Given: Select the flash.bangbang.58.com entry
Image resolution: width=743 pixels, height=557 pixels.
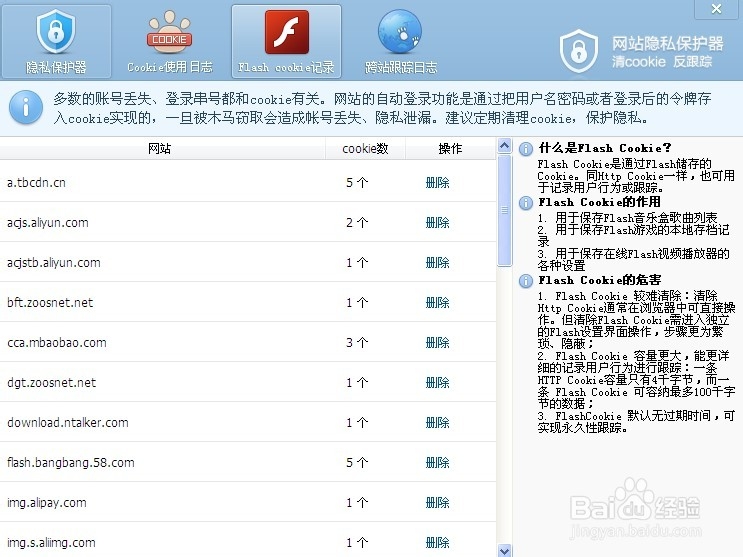Looking at the screenshot, I should pos(248,462).
